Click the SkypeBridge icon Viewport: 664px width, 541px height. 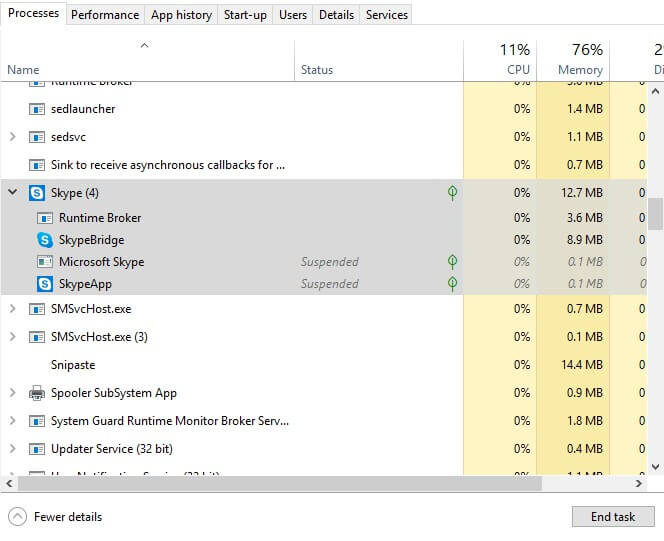(45, 240)
